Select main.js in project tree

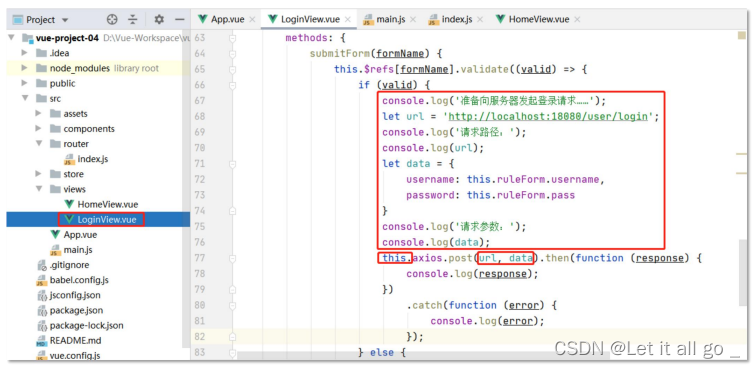(x=78, y=250)
